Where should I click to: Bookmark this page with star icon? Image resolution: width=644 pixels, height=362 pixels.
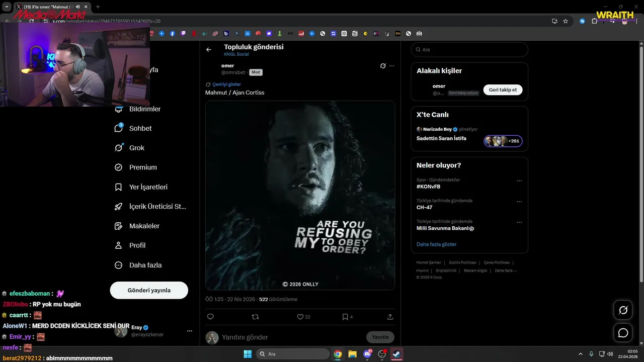[x=566, y=21]
